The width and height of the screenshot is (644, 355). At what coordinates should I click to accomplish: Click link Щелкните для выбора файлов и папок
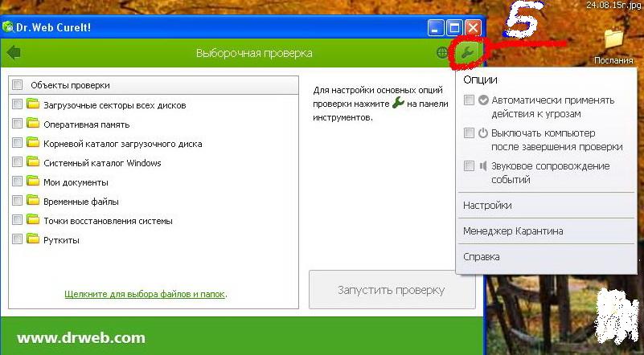point(145,294)
